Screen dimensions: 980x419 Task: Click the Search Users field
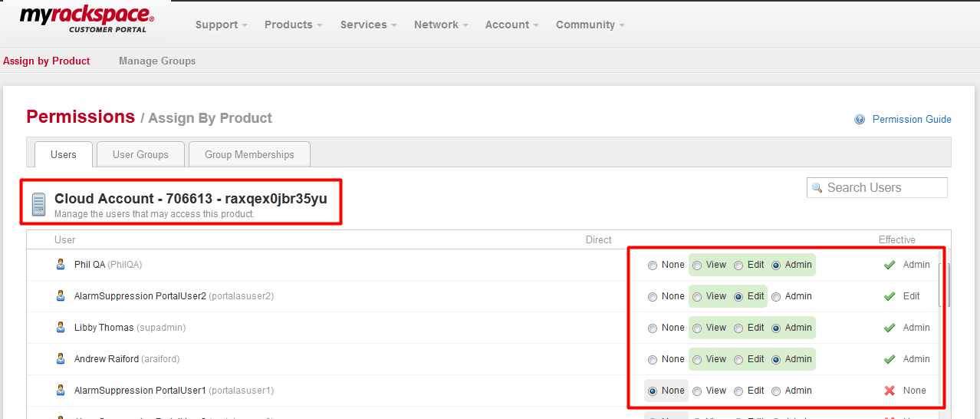877,187
